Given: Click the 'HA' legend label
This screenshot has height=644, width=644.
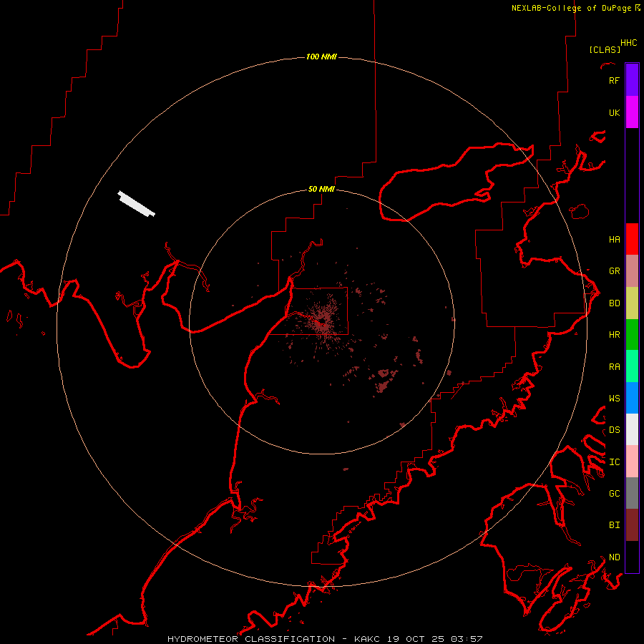Looking at the screenshot, I should click(615, 240).
